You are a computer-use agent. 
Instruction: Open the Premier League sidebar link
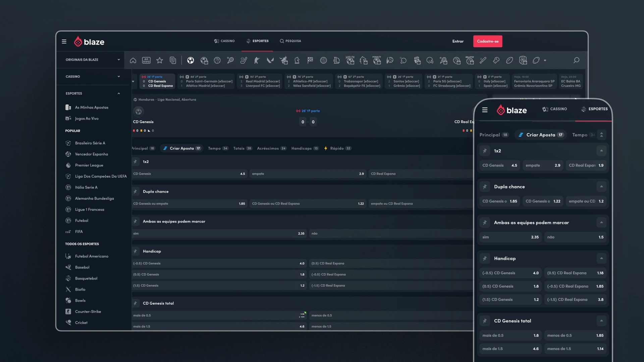pyautogui.click(x=89, y=165)
